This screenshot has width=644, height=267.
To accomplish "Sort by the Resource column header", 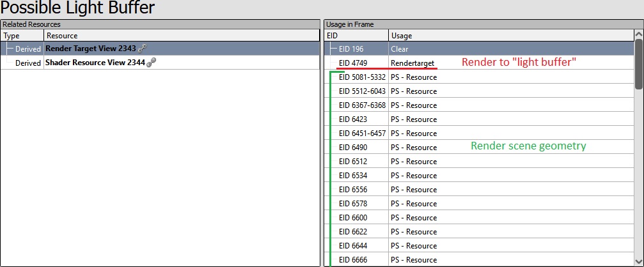I will (179, 36).
